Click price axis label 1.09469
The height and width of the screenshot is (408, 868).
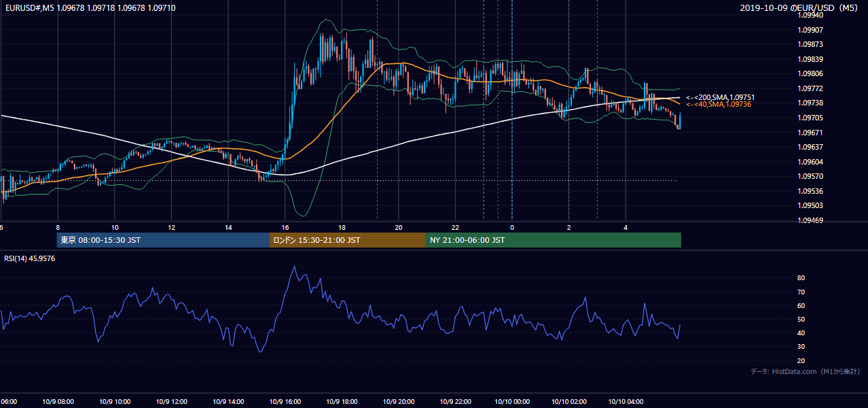pyautogui.click(x=810, y=220)
